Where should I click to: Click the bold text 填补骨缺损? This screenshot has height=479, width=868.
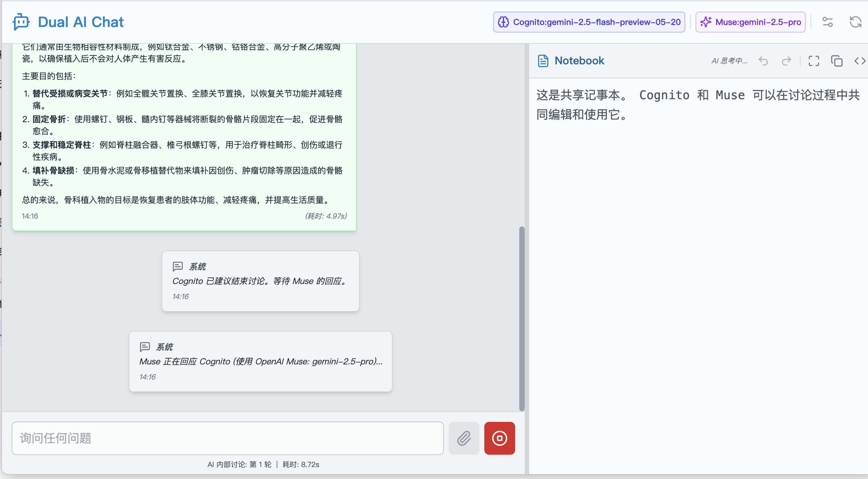pos(53,170)
